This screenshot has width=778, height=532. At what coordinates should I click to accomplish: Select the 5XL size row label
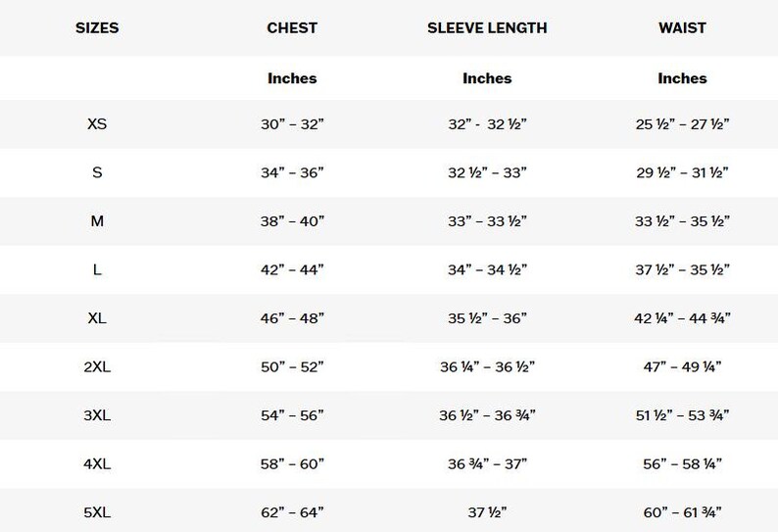point(97,512)
